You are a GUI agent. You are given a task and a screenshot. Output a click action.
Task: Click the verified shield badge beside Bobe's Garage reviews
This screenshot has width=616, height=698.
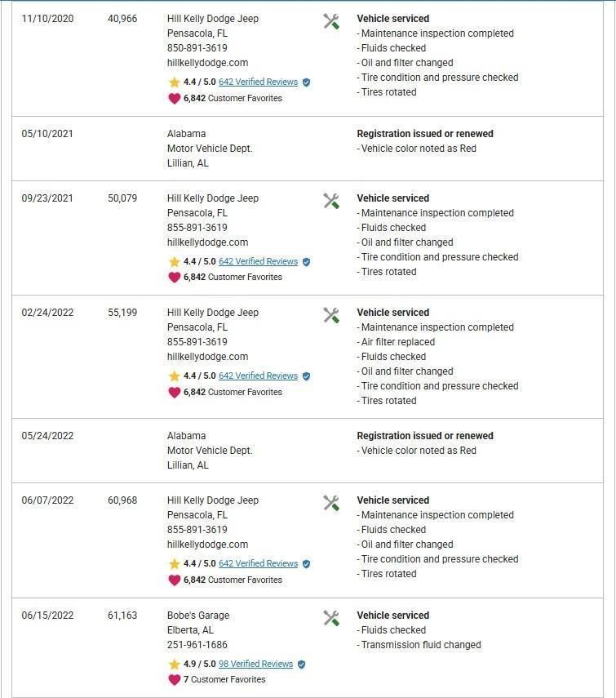point(301,665)
